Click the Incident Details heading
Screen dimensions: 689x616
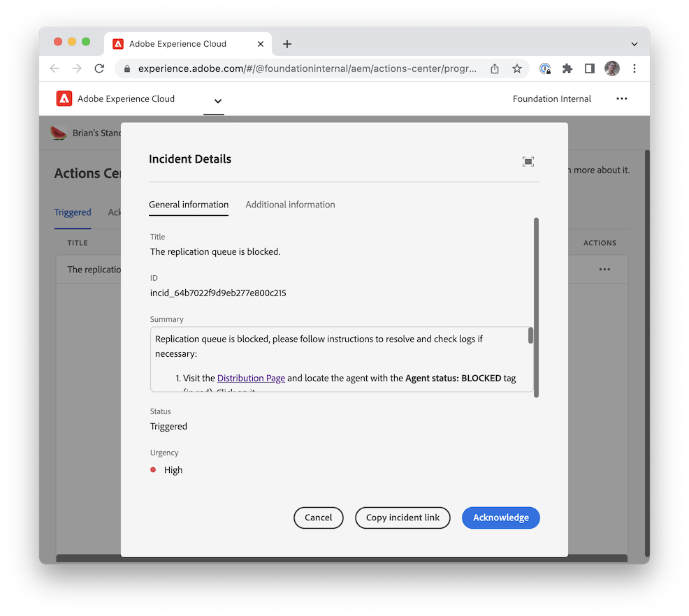pos(190,159)
